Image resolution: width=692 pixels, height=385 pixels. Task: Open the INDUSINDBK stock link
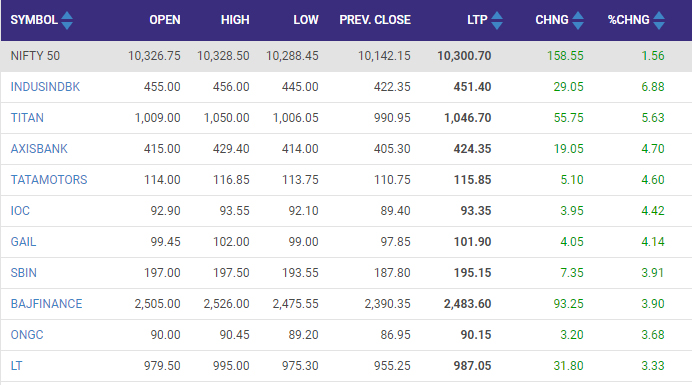[x=45, y=87]
